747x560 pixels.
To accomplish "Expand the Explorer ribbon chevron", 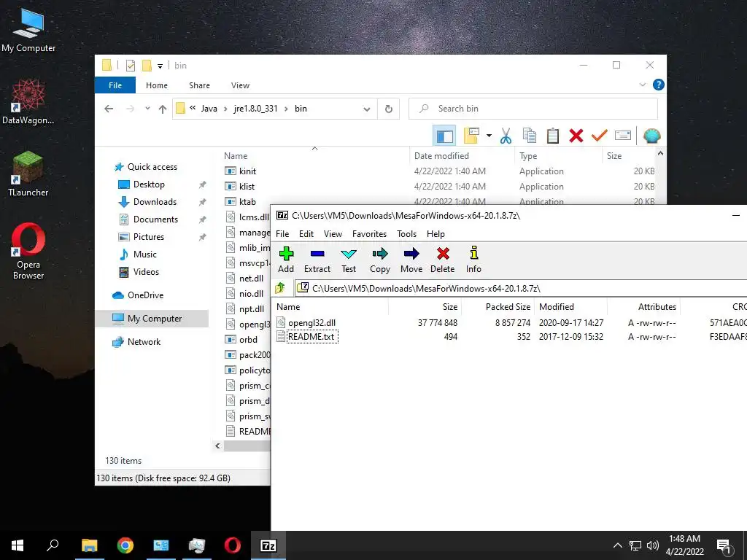I will [x=642, y=85].
